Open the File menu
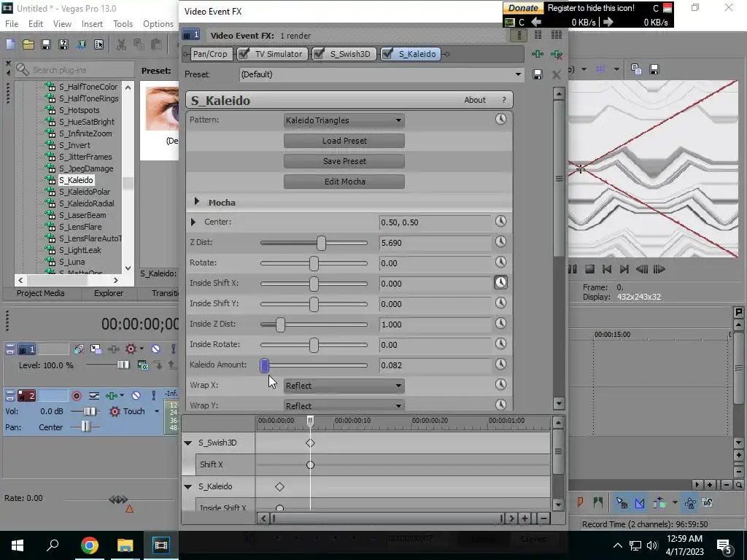 12,24
